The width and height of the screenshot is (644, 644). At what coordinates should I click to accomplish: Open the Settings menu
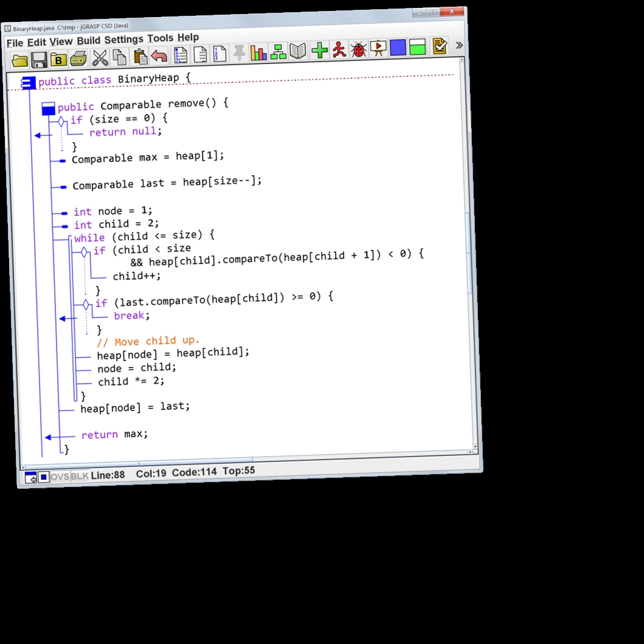click(123, 40)
